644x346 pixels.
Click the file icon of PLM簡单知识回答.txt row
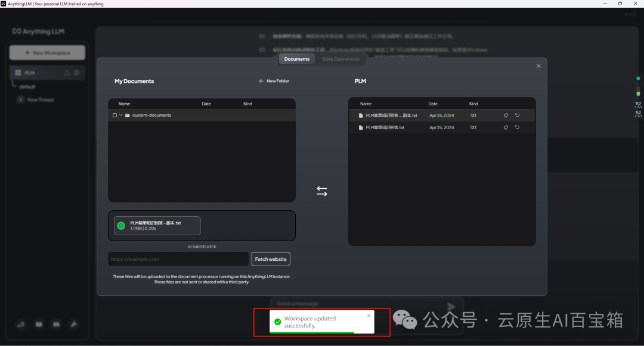[x=361, y=127]
